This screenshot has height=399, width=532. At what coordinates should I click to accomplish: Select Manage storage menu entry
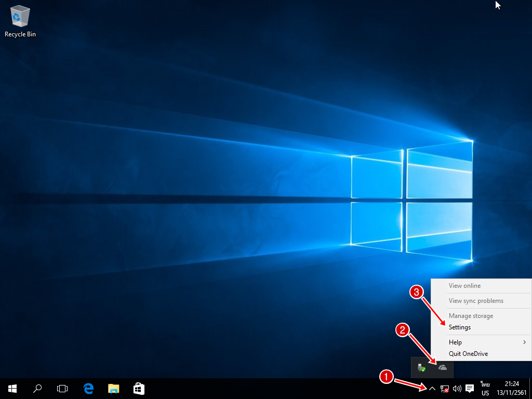[x=471, y=316]
